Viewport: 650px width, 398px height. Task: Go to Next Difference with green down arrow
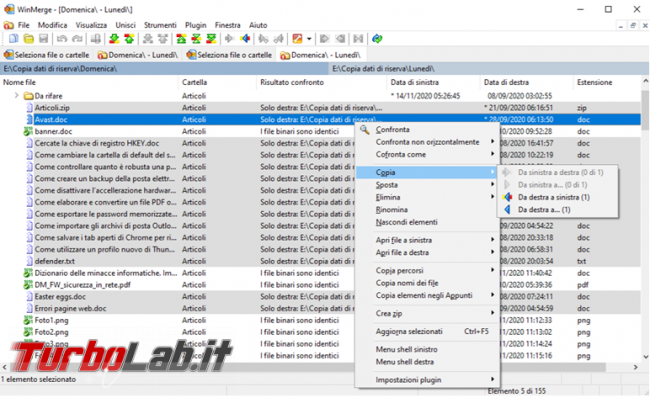(114, 39)
